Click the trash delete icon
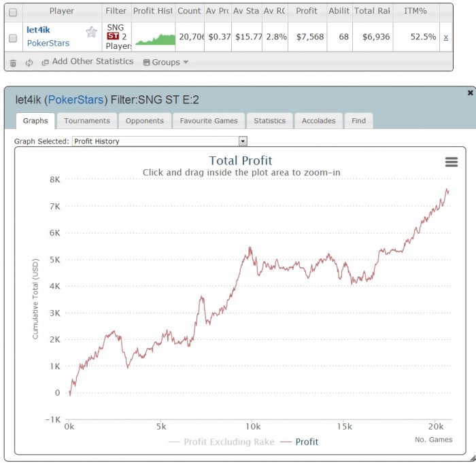 click(x=13, y=63)
